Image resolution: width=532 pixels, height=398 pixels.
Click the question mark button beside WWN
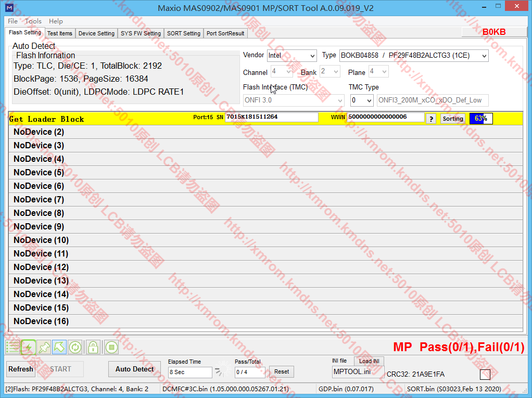[x=431, y=119]
